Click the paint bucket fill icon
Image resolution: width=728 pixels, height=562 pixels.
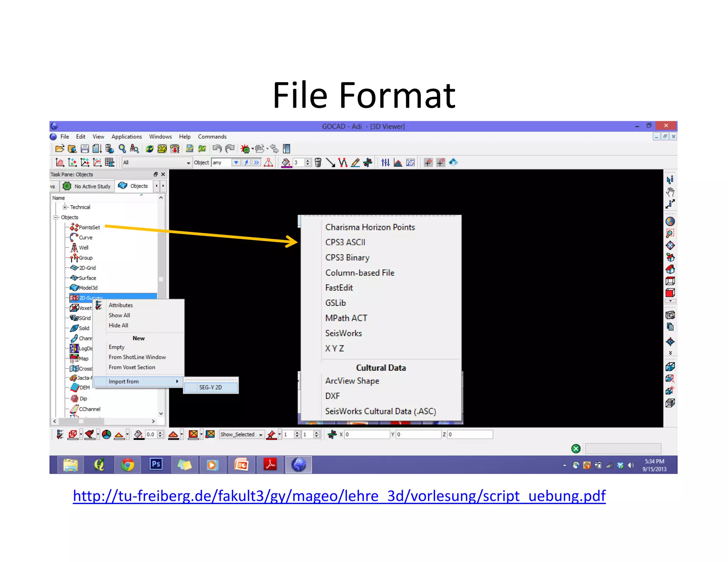tap(286, 163)
